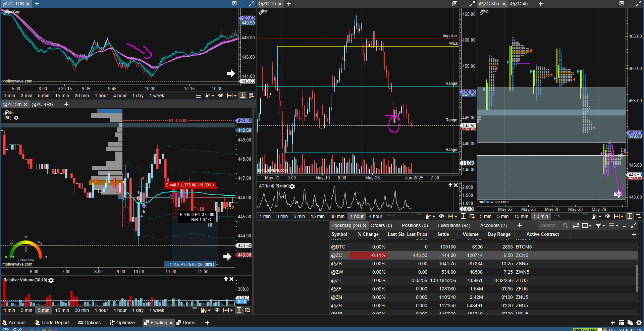Open table columns dropdown in watchlist toolbar
Viewport: 644px width, 331px height.
(x=587, y=225)
